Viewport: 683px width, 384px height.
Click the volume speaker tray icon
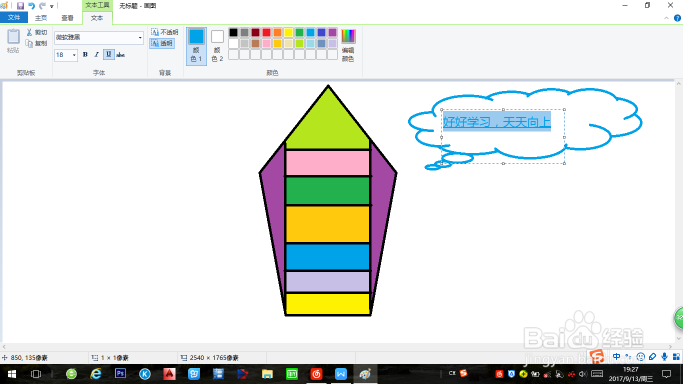[583, 374]
